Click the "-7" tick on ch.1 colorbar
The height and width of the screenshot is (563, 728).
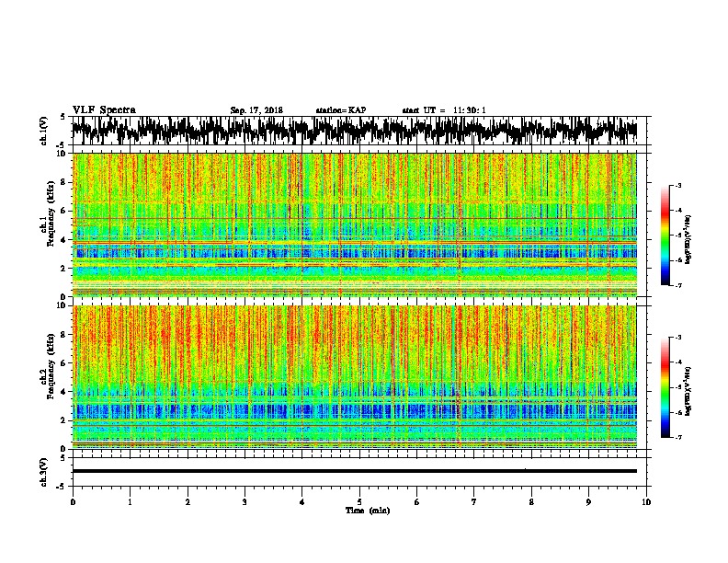tap(678, 285)
